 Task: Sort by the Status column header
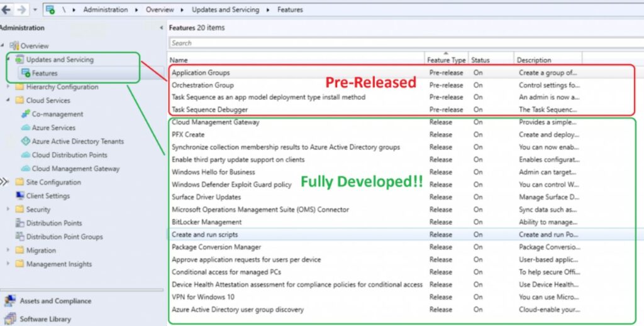click(491, 60)
